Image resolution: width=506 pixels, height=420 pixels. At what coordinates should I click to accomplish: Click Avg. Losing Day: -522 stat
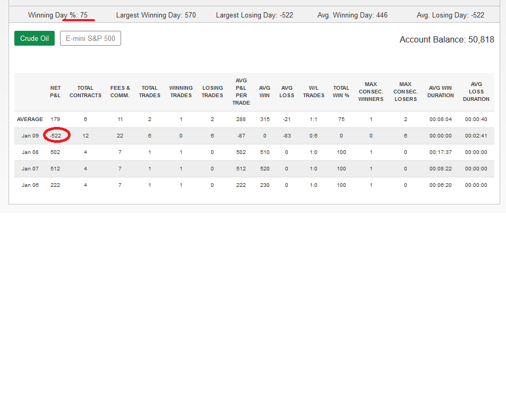click(450, 15)
